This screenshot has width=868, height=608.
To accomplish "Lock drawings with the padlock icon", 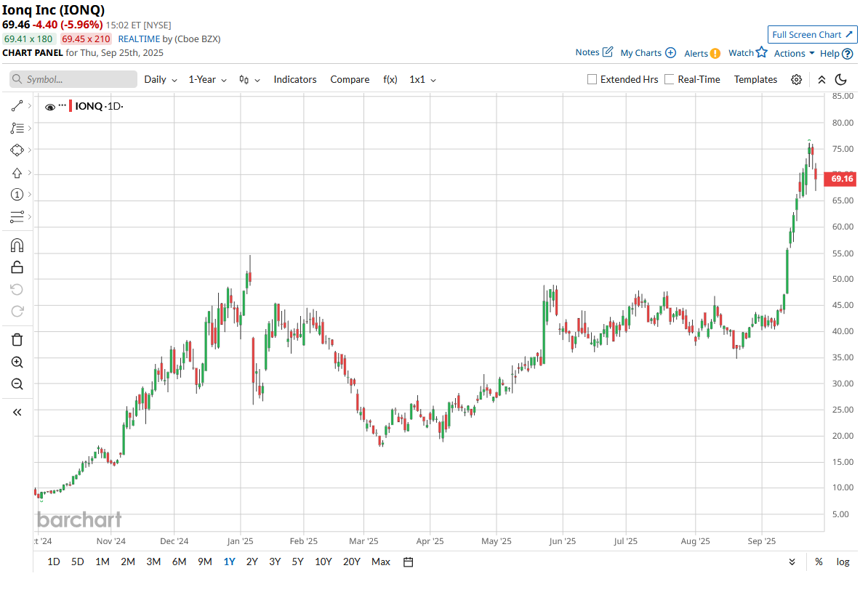I will click(x=17, y=268).
